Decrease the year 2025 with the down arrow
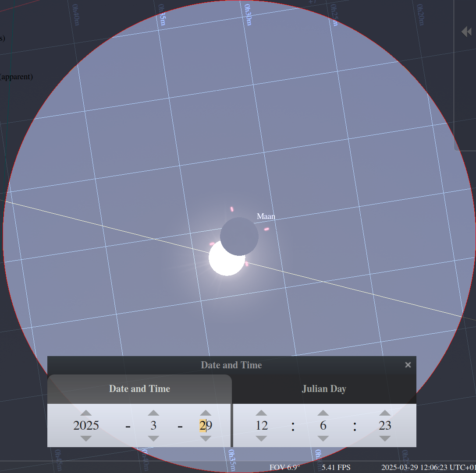The width and height of the screenshot is (476, 473). 86,438
